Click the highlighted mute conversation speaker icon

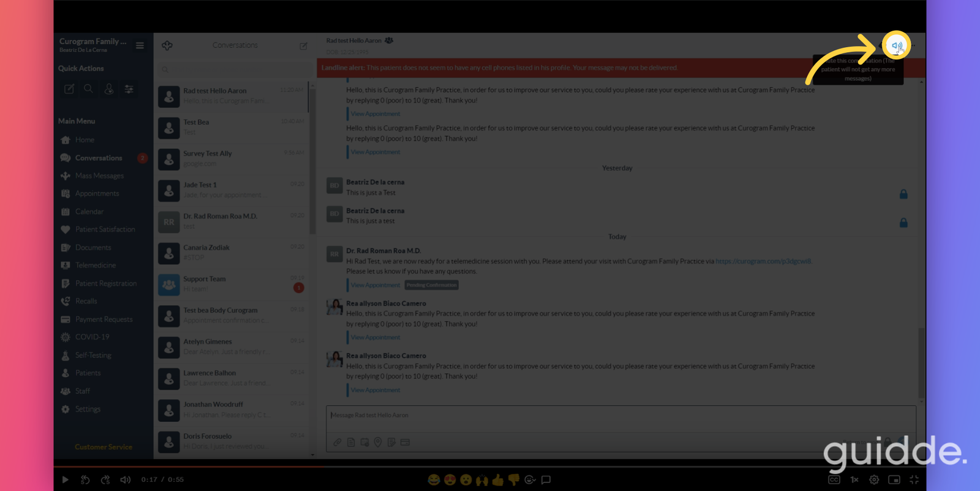(x=897, y=45)
